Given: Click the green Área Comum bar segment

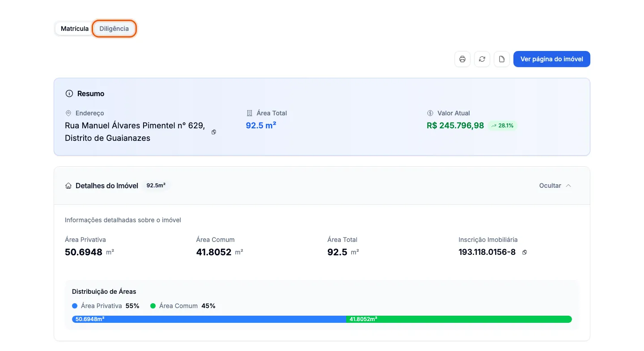Looking at the screenshot, I should point(459,319).
